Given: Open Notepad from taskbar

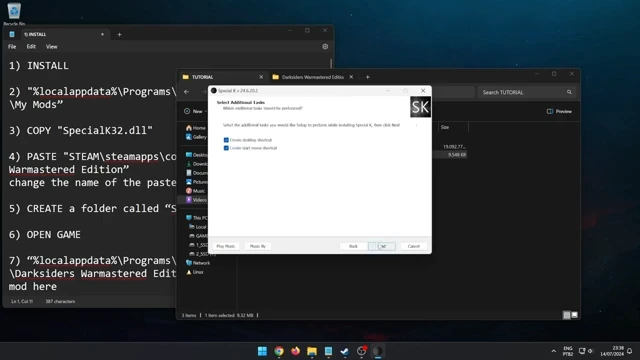Looking at the screenshot, I should click(x=328, y=351).
